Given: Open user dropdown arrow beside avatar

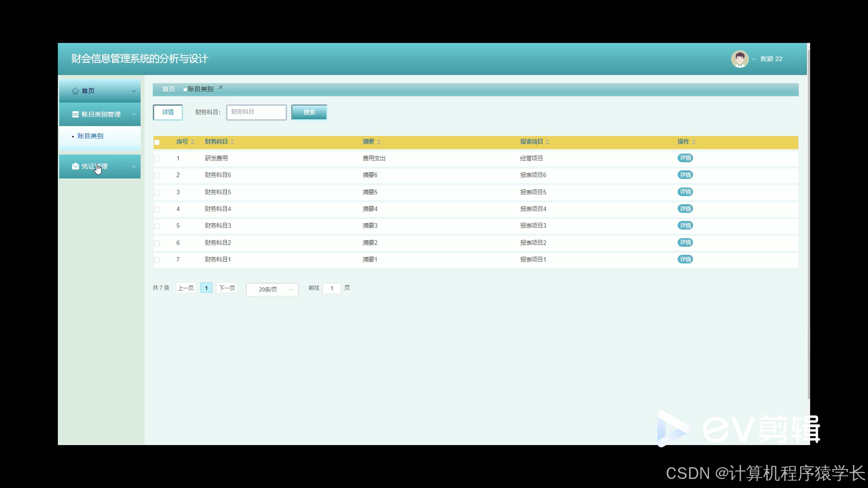Looking at the screenshot, I should click(754, 59).
